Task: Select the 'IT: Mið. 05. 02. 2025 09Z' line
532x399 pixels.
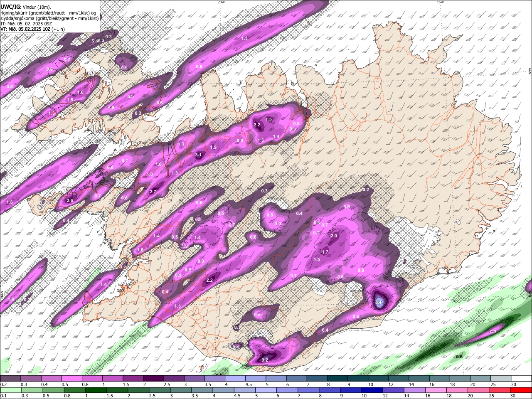Action: (26, 24)
